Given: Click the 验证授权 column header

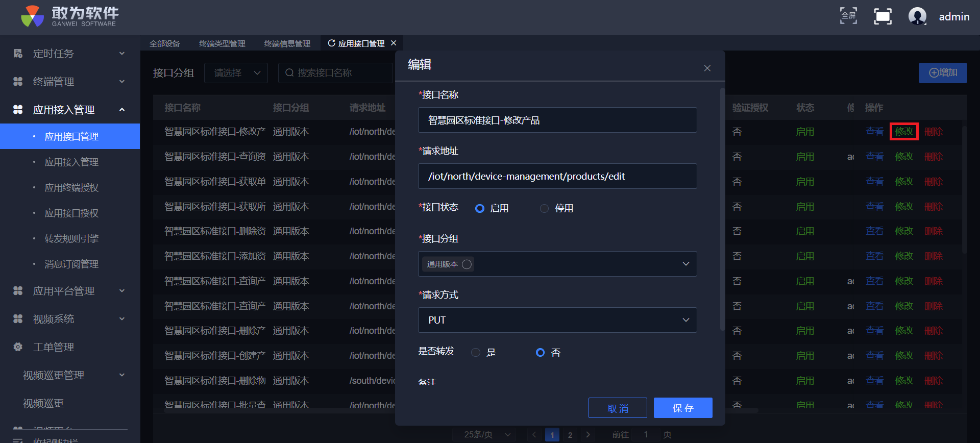Looking at the screenshot, I should pos(750,108).
